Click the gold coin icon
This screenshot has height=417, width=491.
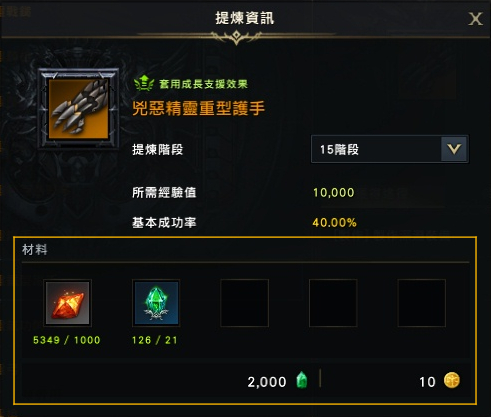(452, 380)
